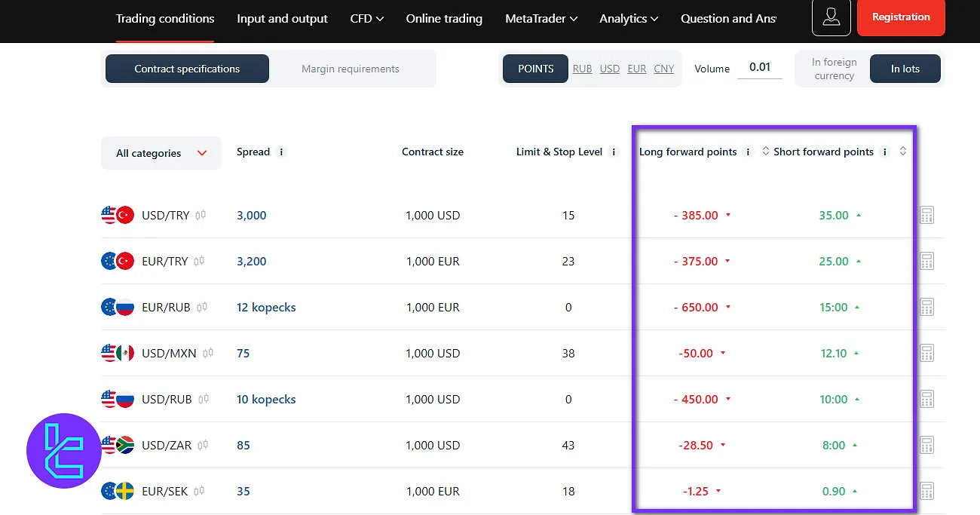This screenshot has height=515, width=980.
Task: Click the Spread info icon
Action: click(280, 152)
